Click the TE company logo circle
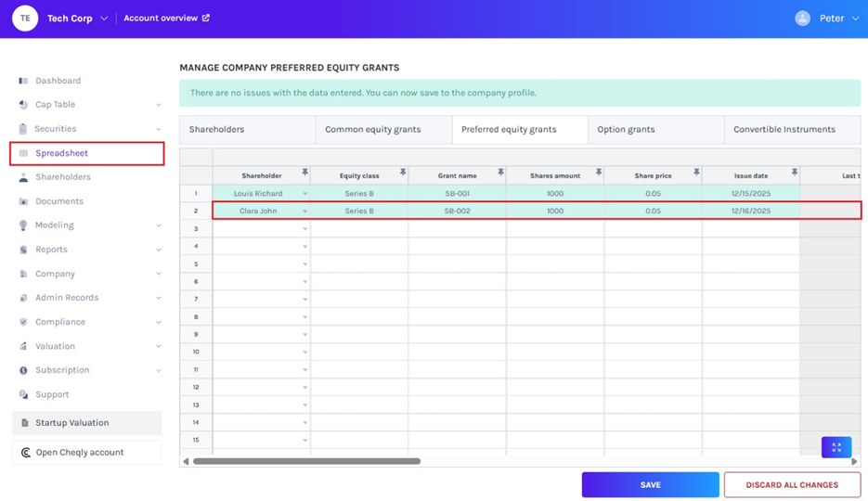The image size is (868, 501). point(25,19)
